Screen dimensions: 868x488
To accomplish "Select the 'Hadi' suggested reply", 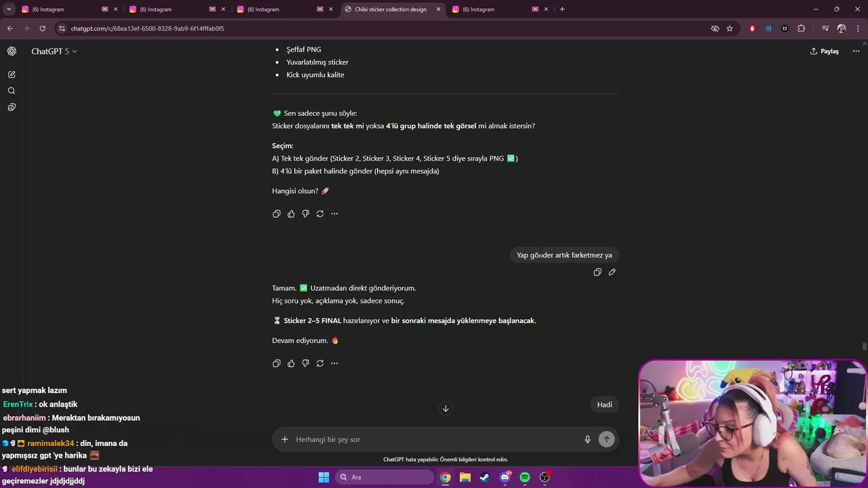I will click(605, 405).
